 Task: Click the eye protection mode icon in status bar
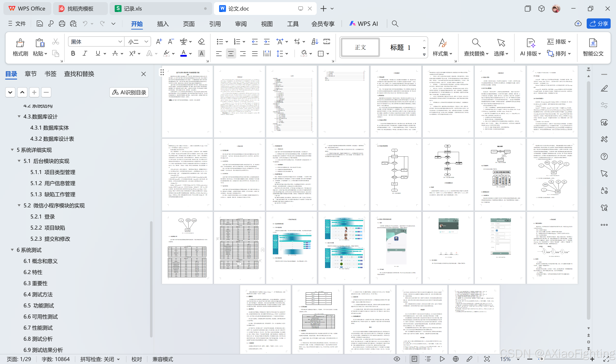[397, 359]
